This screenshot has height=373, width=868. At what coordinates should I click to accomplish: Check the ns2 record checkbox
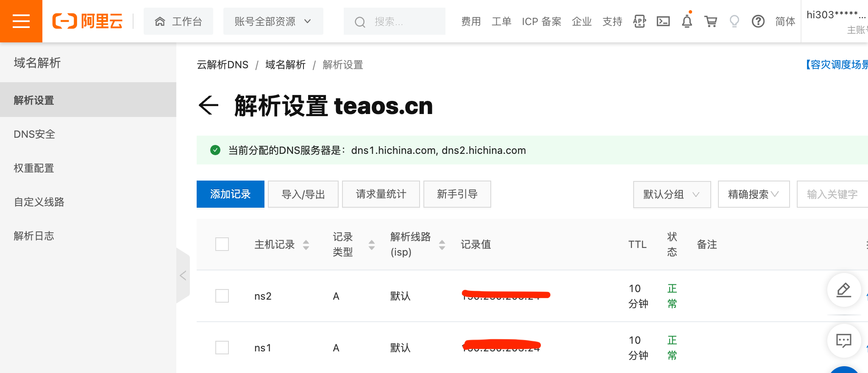point(222,296)
